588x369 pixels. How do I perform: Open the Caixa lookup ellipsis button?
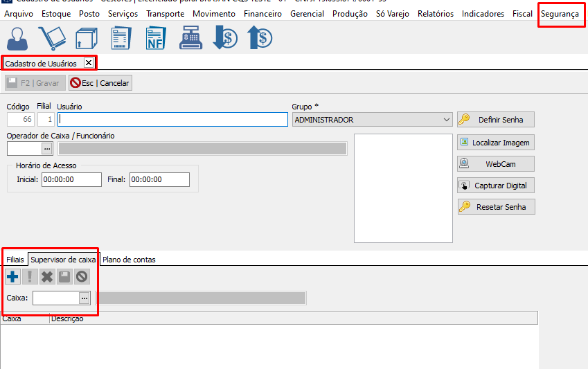(x=84, y=298)
